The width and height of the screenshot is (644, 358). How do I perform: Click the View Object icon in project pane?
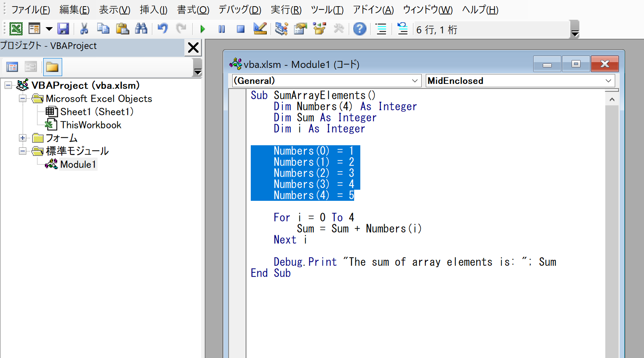(31, 67)
